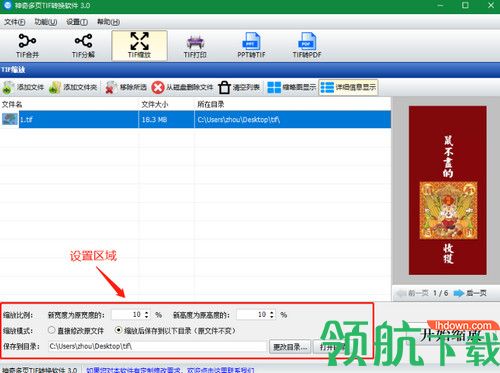Image resolution: width=500 pixels, height=373 pixels.
Task: Click 移除所选 remove selected button
Action: coord(126,88)
